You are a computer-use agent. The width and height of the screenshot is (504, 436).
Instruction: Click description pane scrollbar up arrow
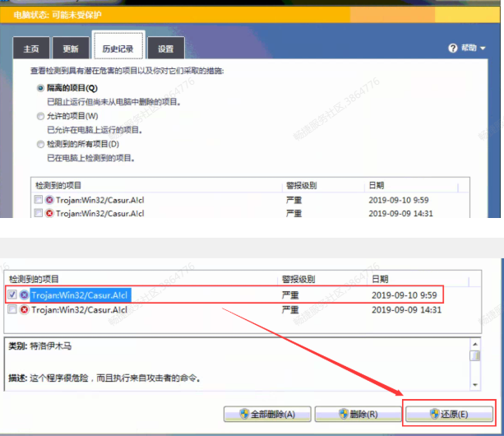(x=474, y=343)
